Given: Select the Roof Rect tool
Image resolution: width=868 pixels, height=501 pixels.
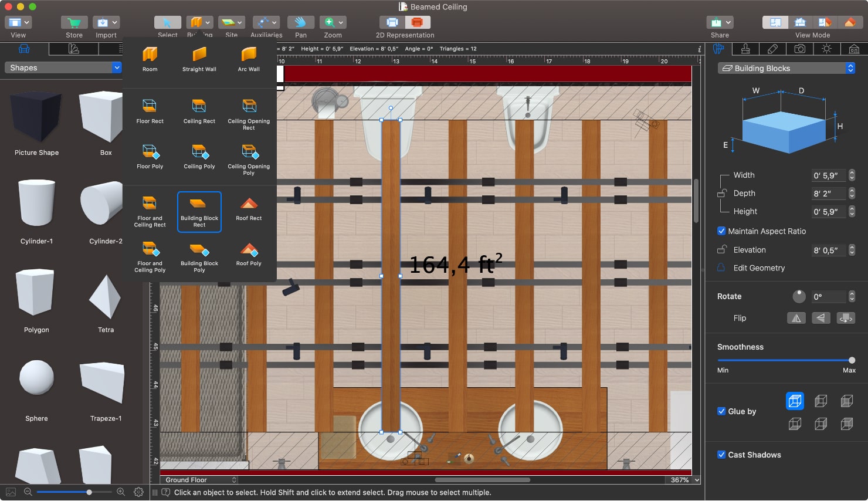Looking at the screenshot, I should coord(249,209).
